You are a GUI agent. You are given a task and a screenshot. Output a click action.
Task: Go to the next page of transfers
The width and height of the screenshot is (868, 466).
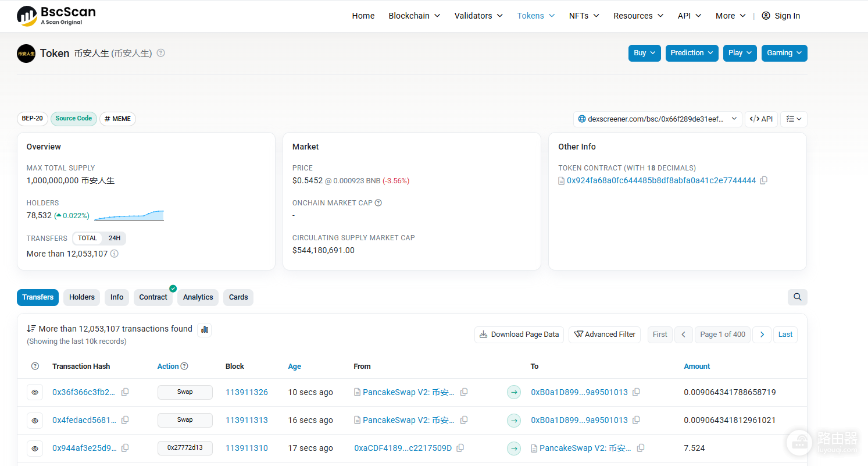(762, 335)
